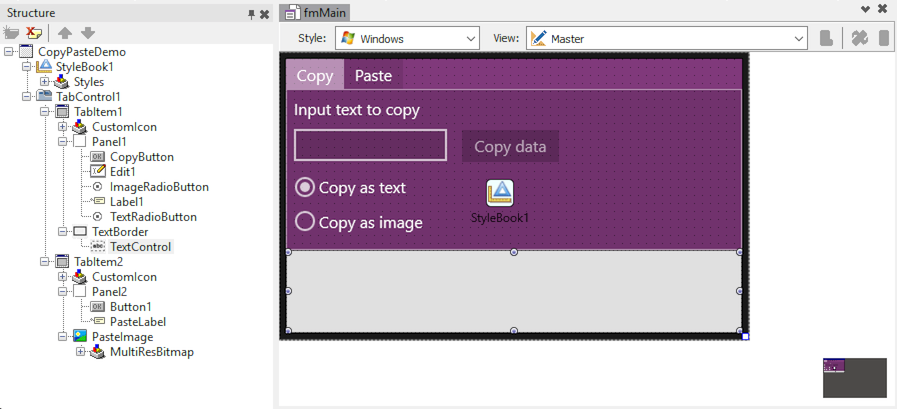Viewport: 897px width, 409px height.
Task: Select PasteLabel in the structure tree
Action: pyautogui.click(x=138, y=321)
